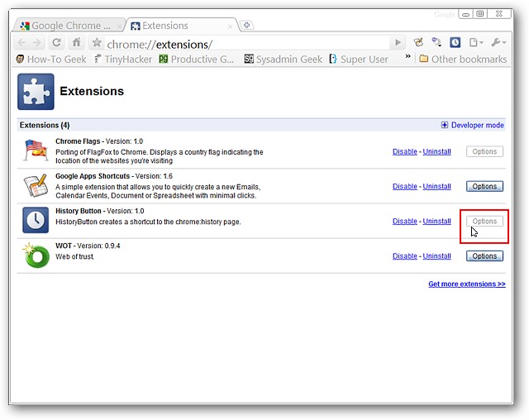Screen dimensions: 529x420
Task: Show hidden bookmarks with the chevron
Action: point(407,56)
